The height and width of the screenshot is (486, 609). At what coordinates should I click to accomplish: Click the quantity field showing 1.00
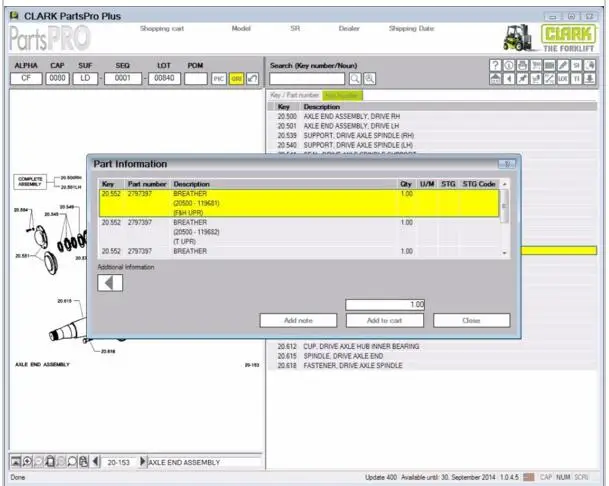[386, 304]
